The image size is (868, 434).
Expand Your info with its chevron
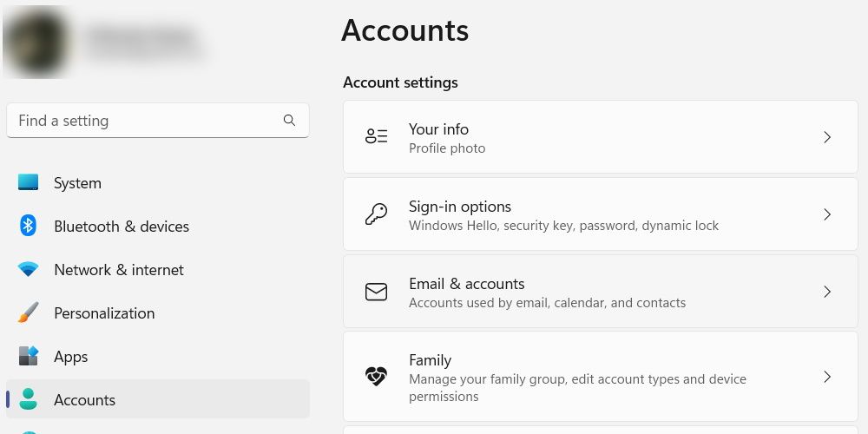[x=827, y=137]
